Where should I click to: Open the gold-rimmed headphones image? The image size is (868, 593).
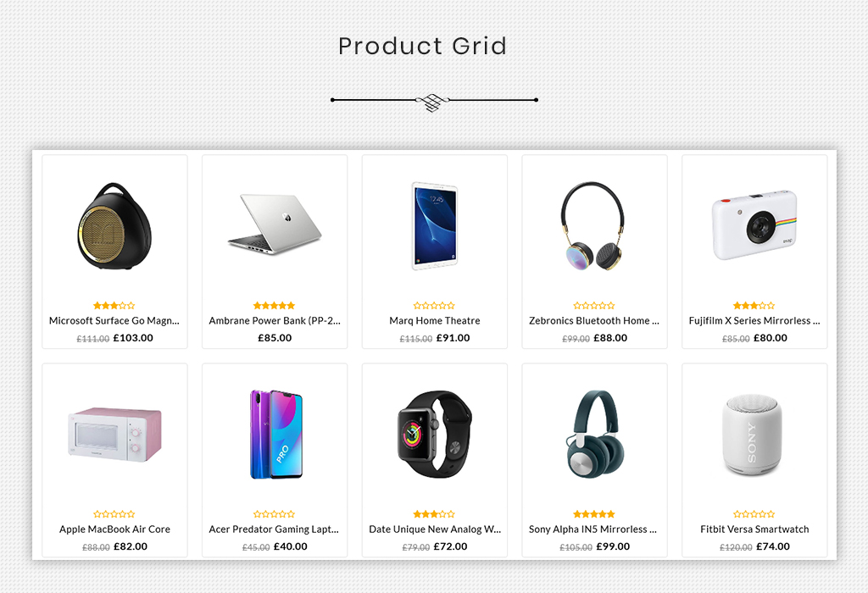click(593, 225)
